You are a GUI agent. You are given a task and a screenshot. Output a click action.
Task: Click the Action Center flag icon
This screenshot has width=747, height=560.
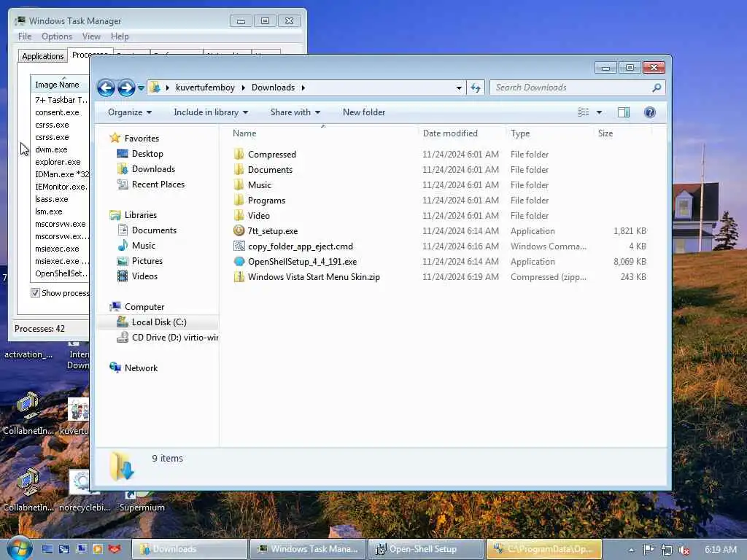[x=649, y=550]
